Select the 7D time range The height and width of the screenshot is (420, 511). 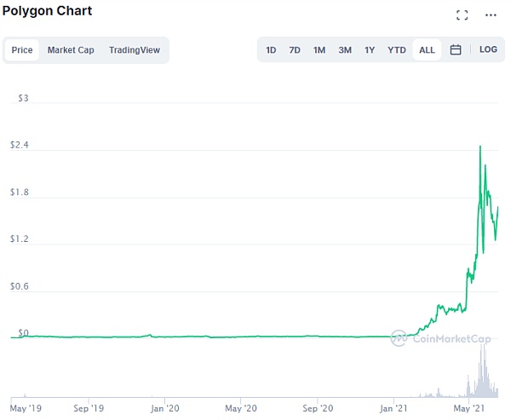click(295, 50)
